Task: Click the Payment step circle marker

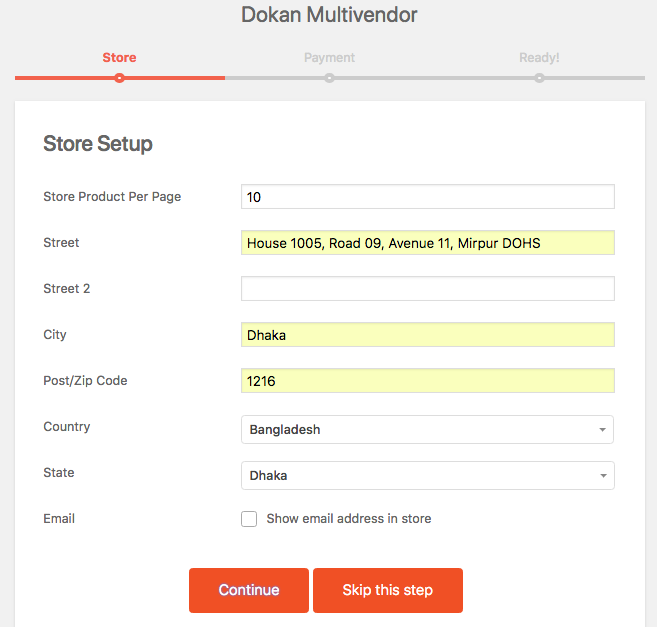Action: 329,78
